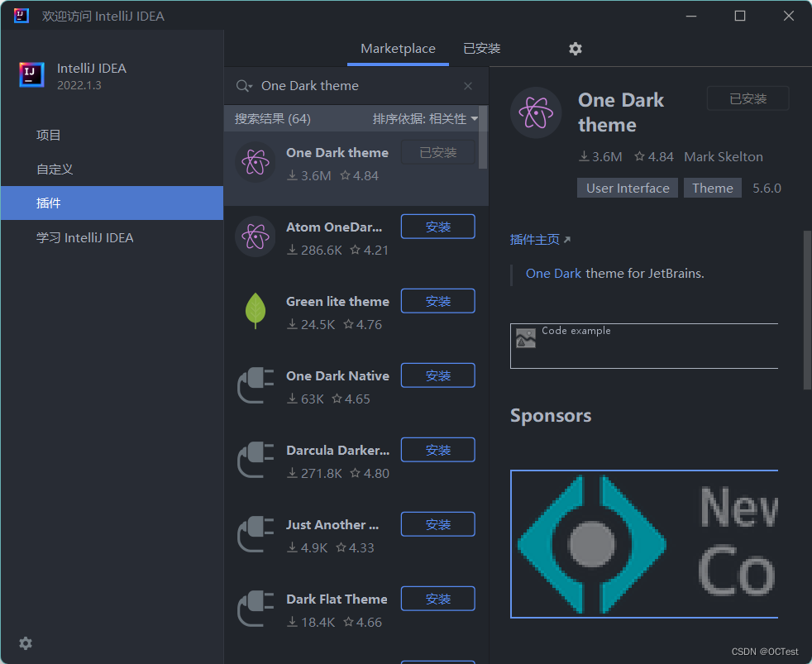Select Darcula Darker... result title

pos(337,451)
